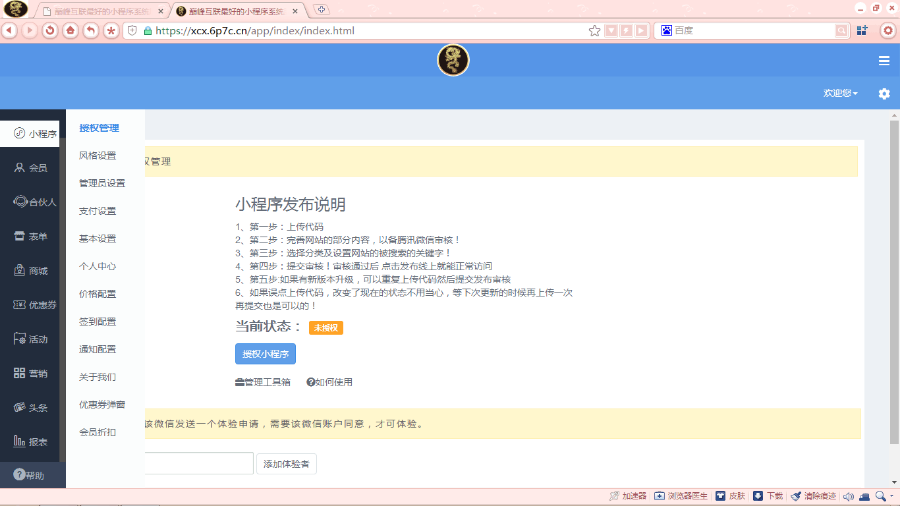Click 浏览器医生 in status bar
Screen dimensions: 900x506
pyautogui.click(x=681, y=496)
